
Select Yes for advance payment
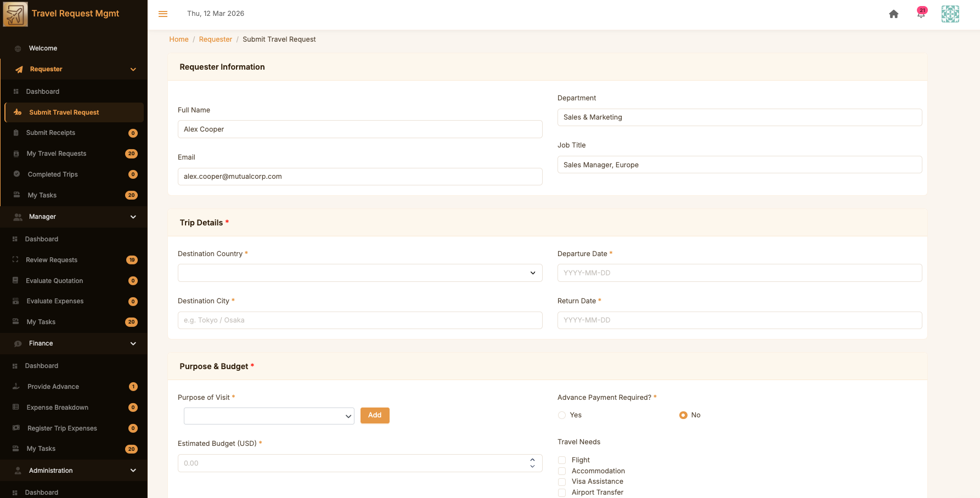pyautogui.click(x=562, y=415)
